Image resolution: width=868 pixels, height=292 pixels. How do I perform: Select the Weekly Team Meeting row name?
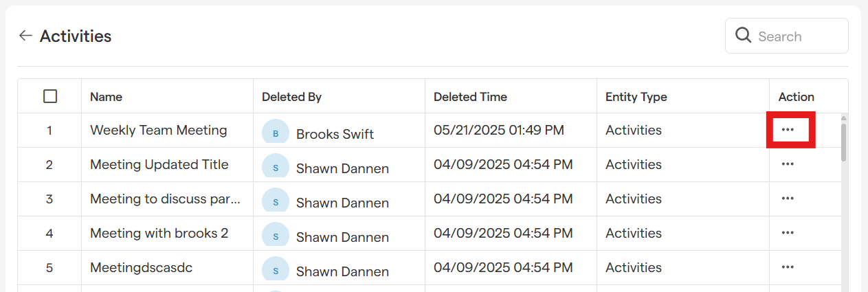pyautogui.click(x=158, y=130)
